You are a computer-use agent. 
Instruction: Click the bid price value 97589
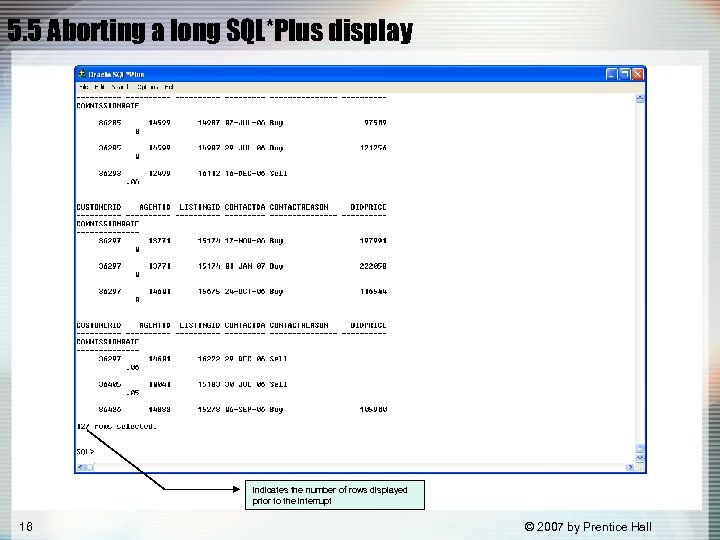375,123
